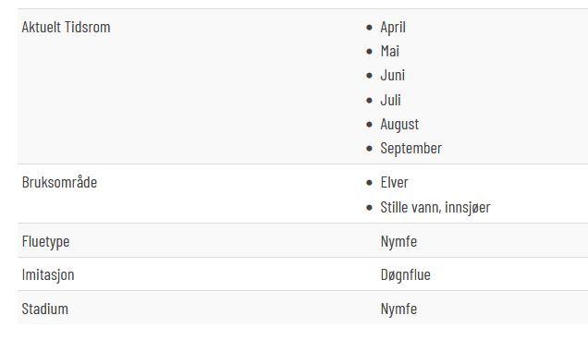Image resolution: width=588 pixels, height=364 pixels.
Task: Select the Nymfe value beside Fluetype
Action: point(398,241)
